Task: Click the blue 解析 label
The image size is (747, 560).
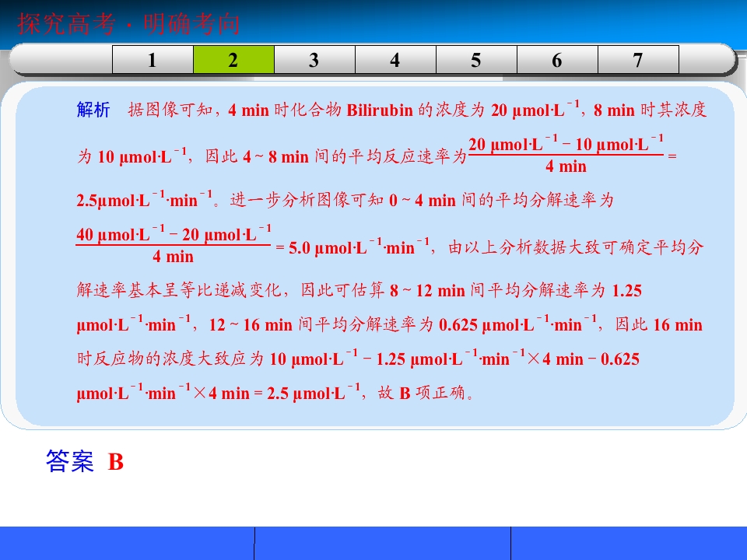Action: point(93,110)
